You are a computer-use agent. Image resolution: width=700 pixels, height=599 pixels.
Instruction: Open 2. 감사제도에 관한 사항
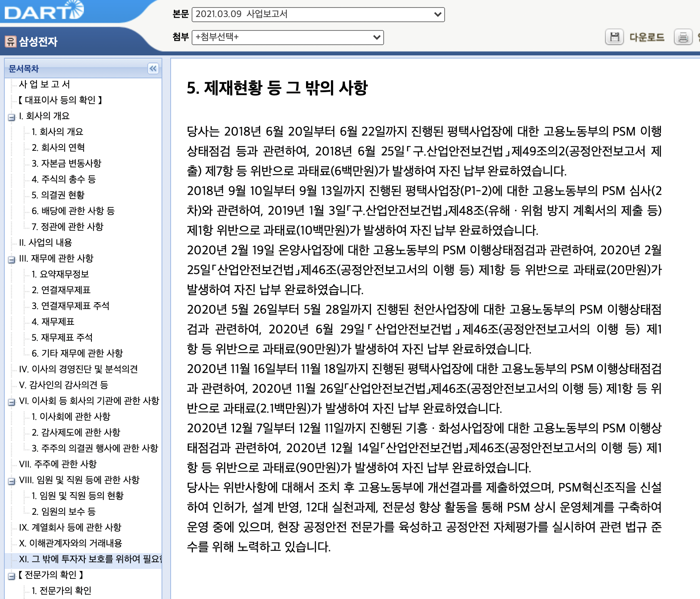coord(76,432)
